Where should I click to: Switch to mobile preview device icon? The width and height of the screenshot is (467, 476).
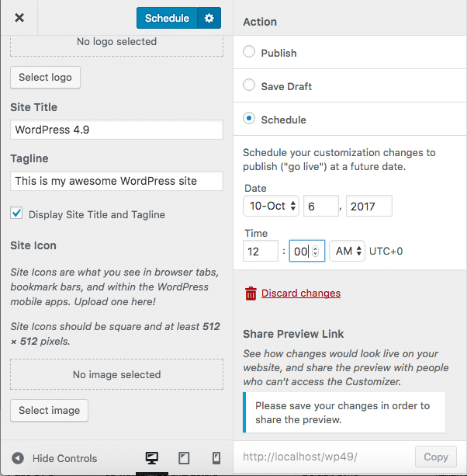pos(216,458)
